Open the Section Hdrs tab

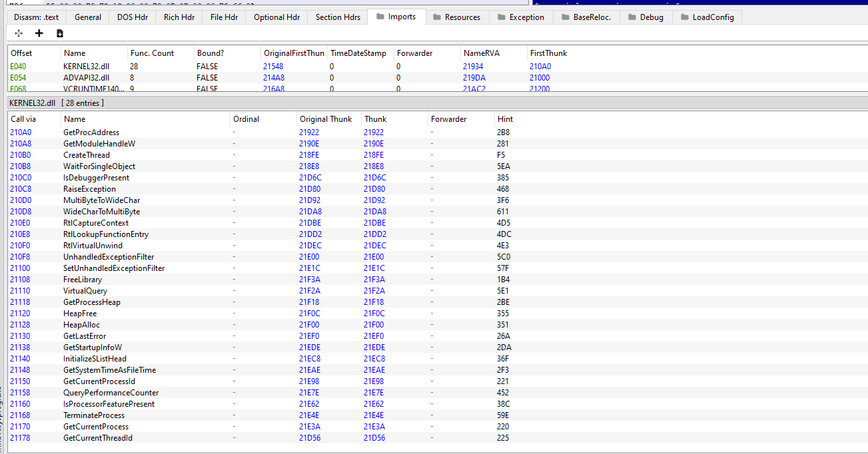338,17
